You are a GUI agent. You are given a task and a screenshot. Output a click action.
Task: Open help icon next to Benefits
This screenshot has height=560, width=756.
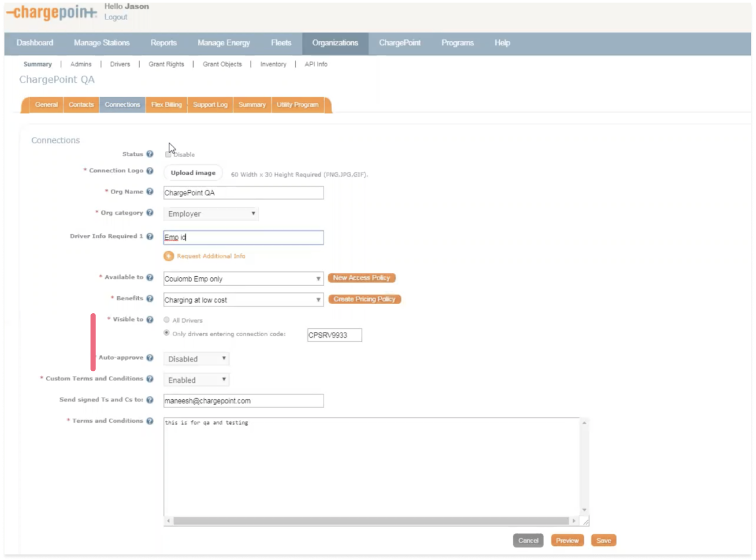tap(150, 299)
